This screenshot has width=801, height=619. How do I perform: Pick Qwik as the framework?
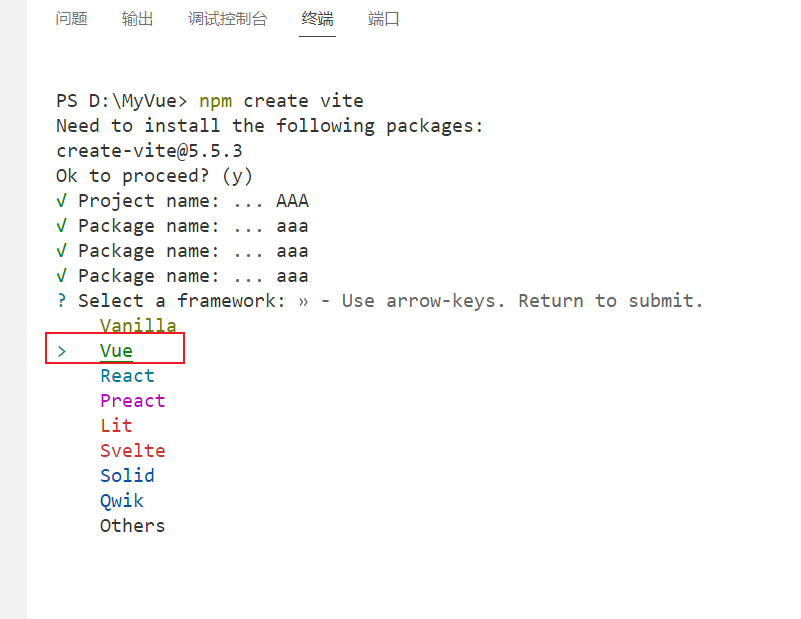pos(121,500)
